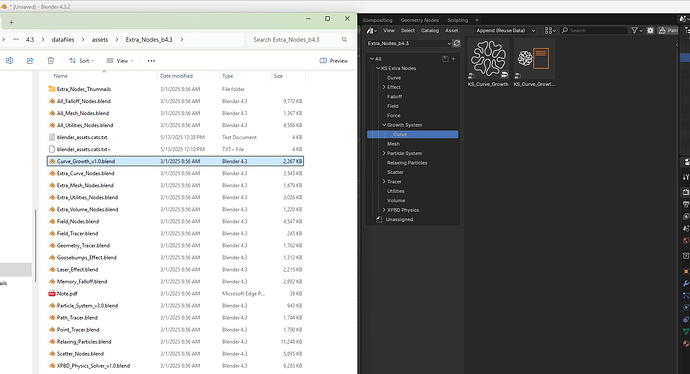The width and height of the screenshot is (690, 374).
Task: Select the Volume catalog
Action: 396,200
